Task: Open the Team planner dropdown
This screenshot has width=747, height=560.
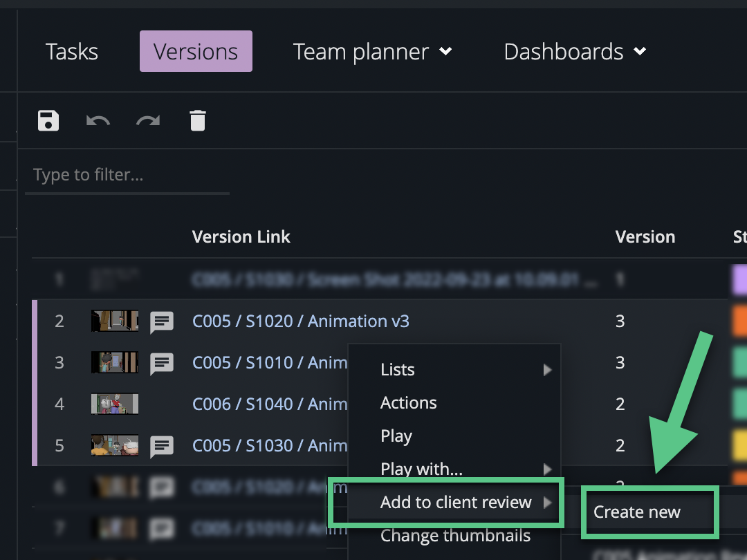Action: pos(372,51)
